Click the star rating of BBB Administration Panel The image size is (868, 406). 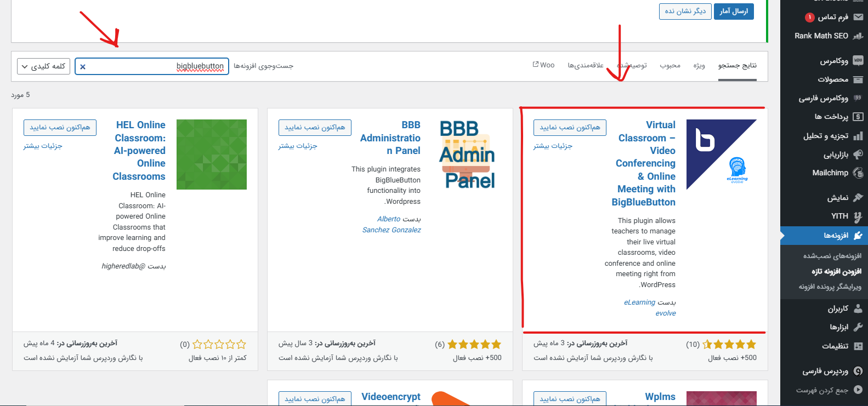point(474,345)
